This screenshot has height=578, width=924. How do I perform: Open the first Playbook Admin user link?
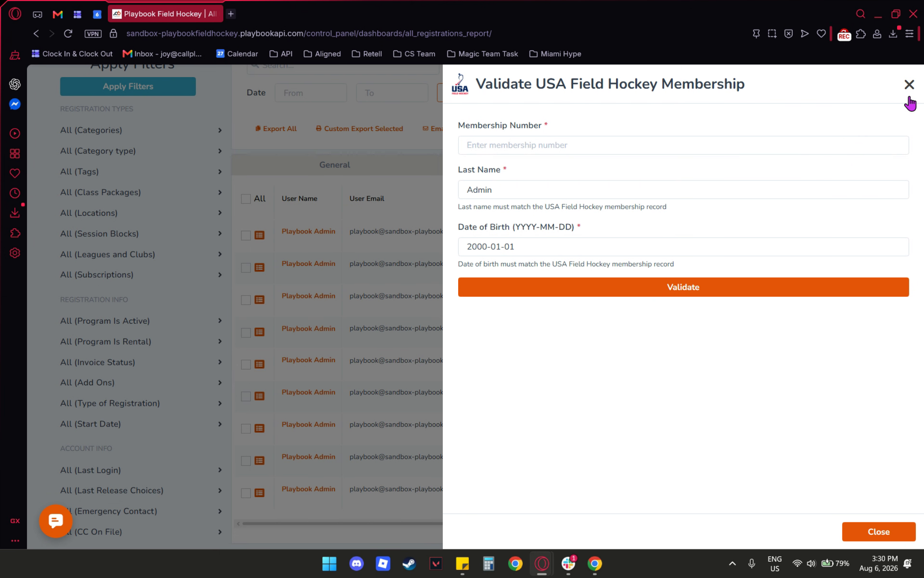point(308,231)
